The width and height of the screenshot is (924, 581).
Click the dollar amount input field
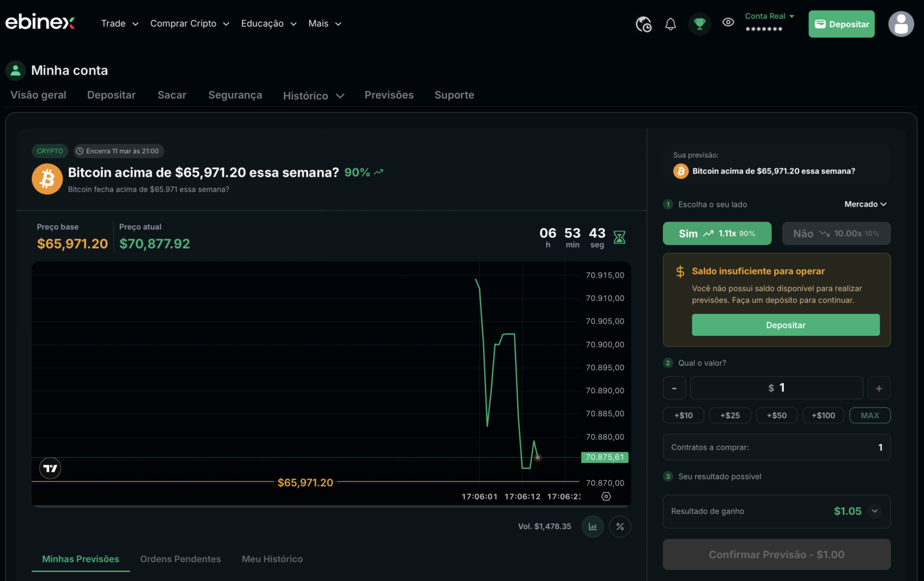coord(777,388)
